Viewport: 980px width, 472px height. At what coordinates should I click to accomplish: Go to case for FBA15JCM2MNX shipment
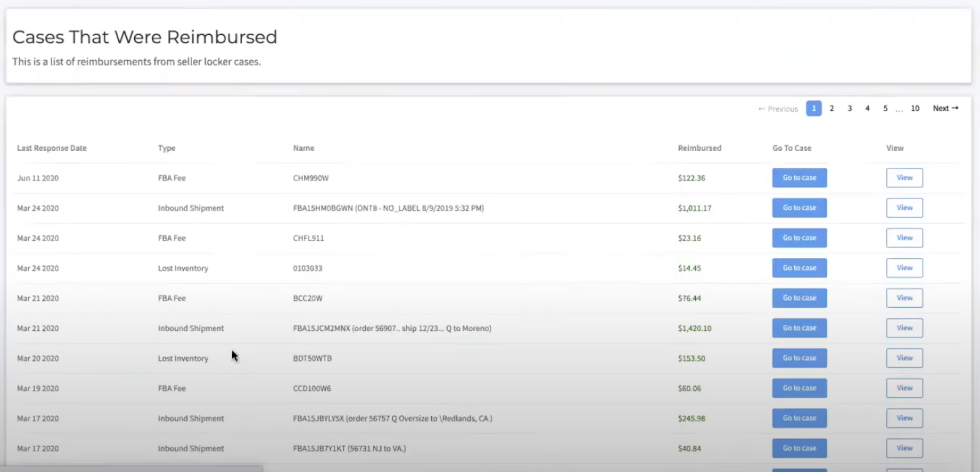point(799,328)
